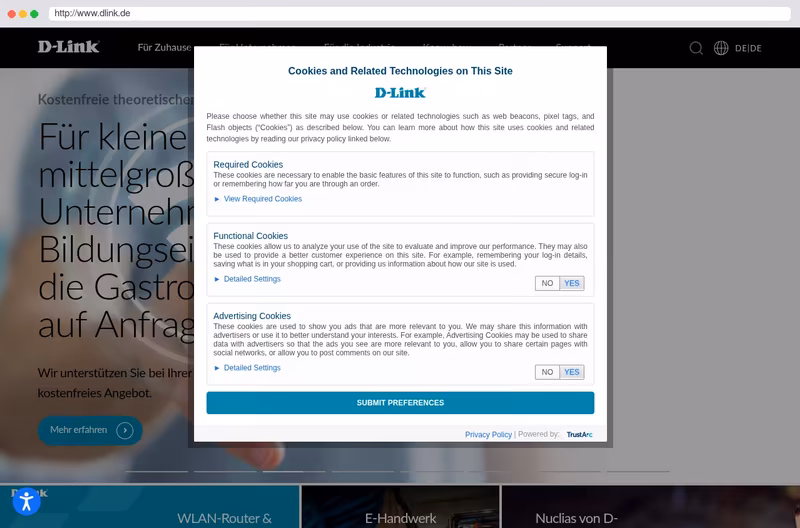Click the D-Link logo in the site header

click(68, 47)
